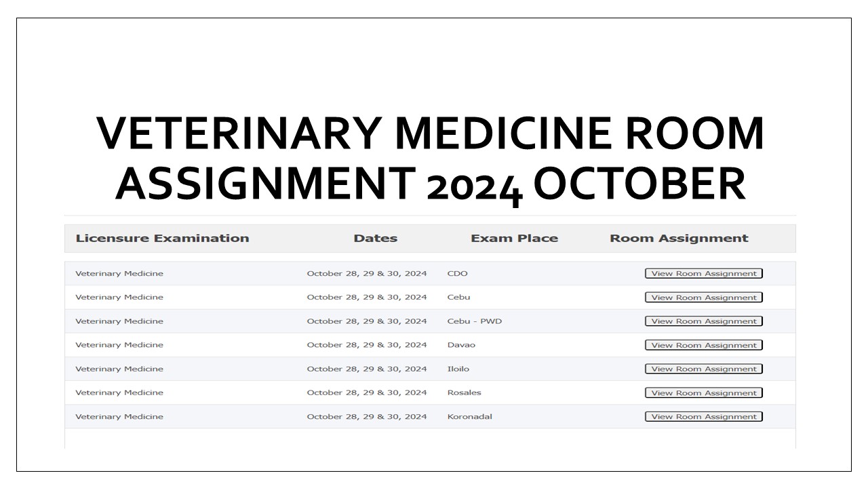This screenshot has width=868, height=488.
Task: Click the Licensure Examination column header
Action: click(x=163, y=238)
